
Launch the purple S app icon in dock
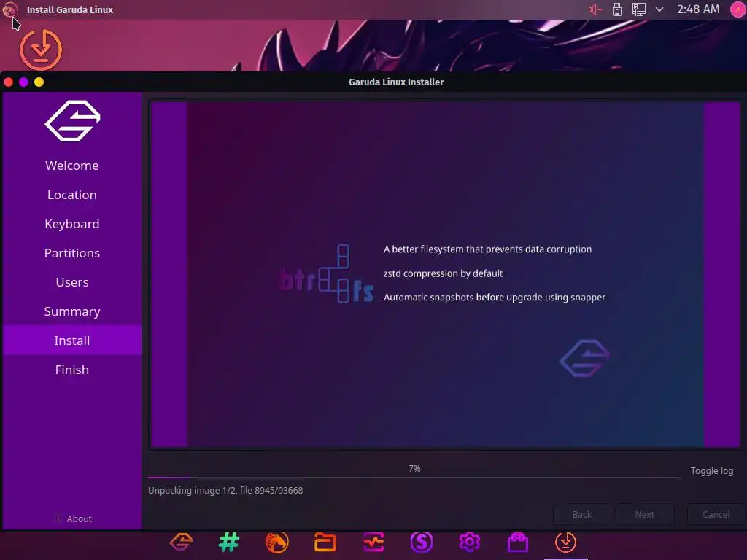[x=422, y=542]
